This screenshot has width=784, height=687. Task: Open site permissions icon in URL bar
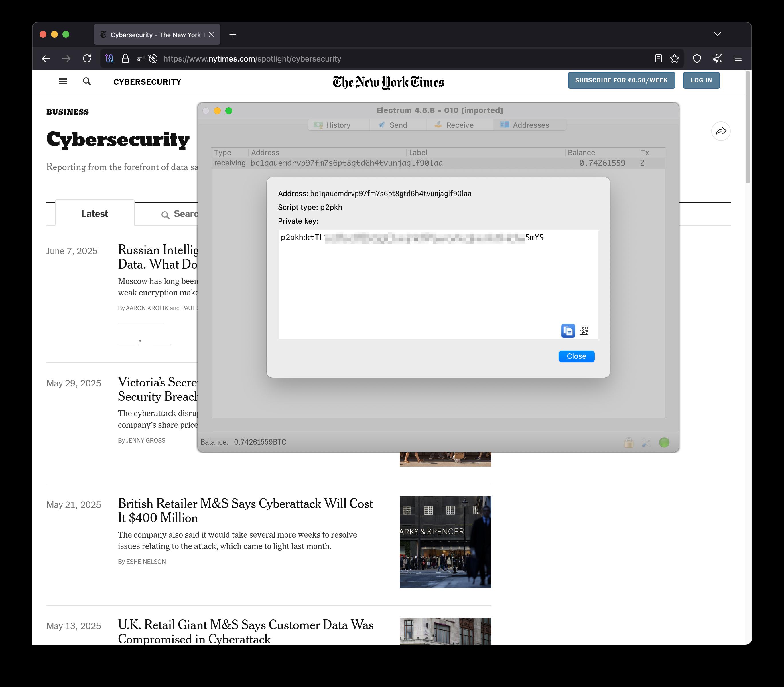click(x=141, y=59)
